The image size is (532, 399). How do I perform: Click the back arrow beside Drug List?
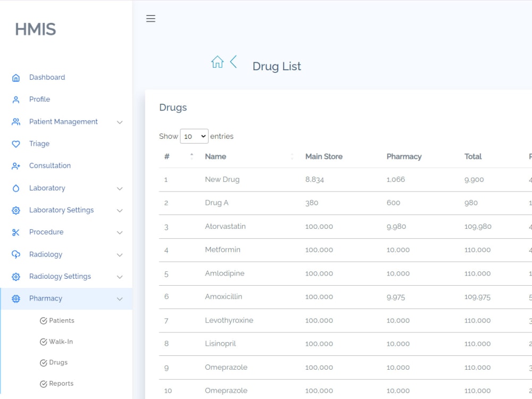point(234,62)
